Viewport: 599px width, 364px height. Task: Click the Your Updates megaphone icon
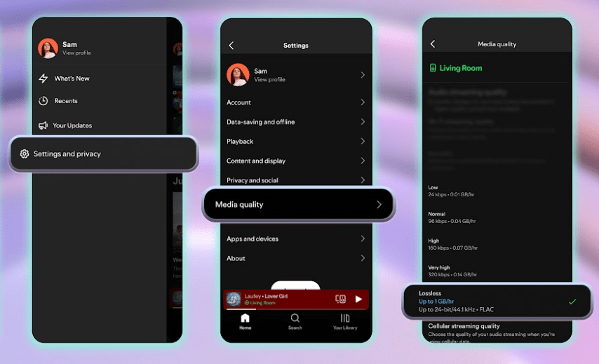(x=43, y=126)
